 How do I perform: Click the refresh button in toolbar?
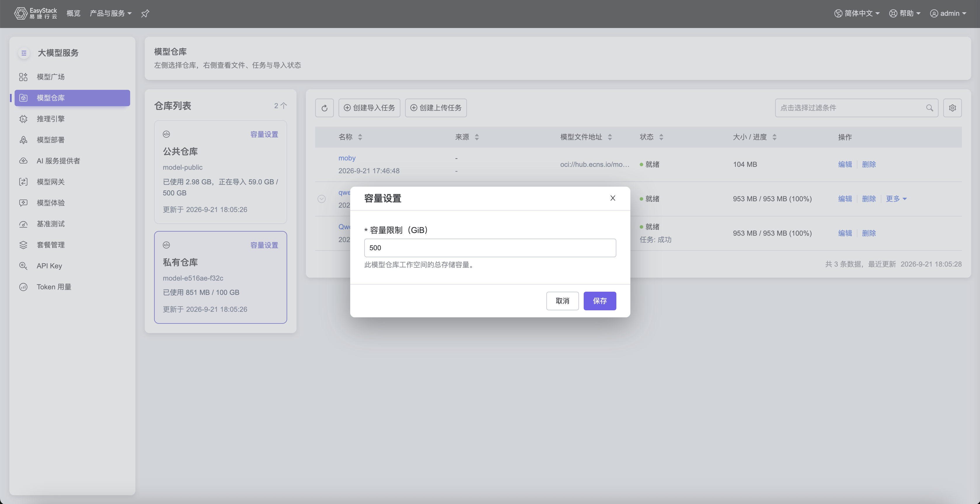coord(325,108)
